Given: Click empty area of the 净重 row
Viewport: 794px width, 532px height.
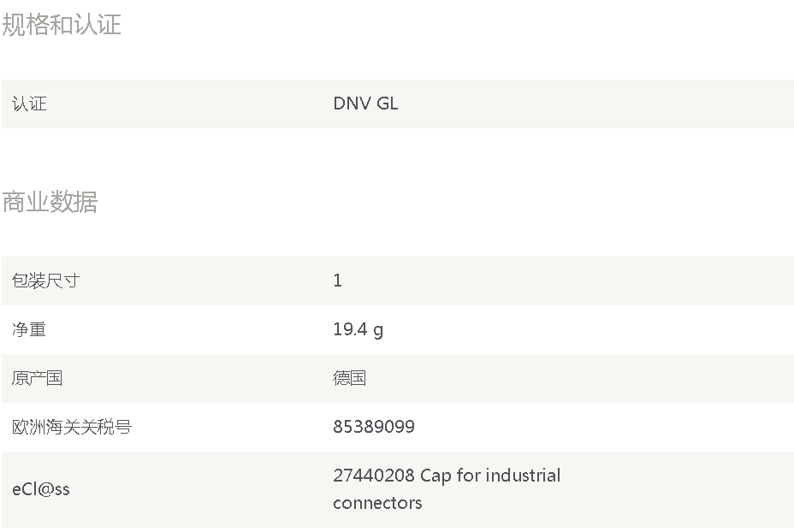Looking at the screenshot, I should 583,329.
